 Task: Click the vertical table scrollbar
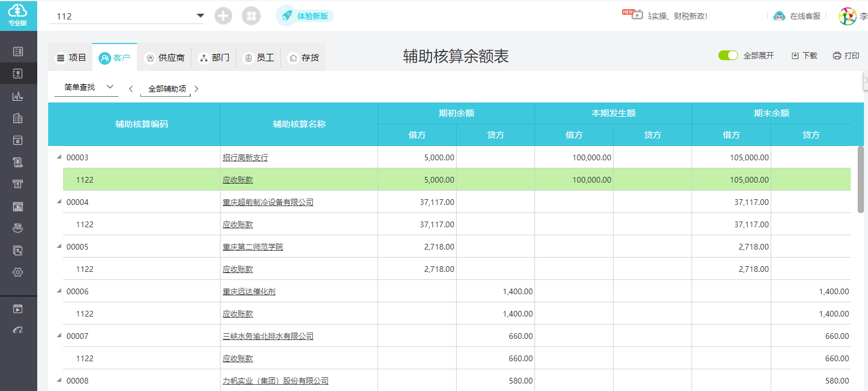[x=860, y=179]
